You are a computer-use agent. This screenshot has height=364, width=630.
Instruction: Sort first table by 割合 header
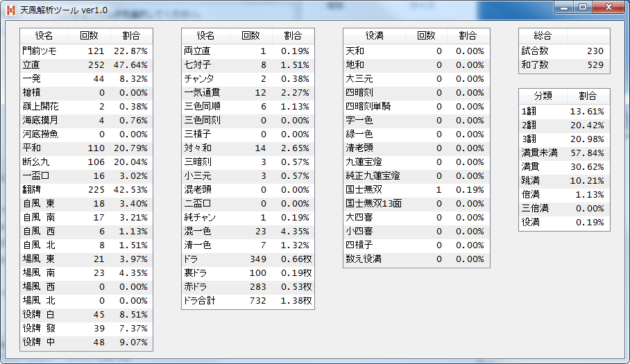click(131, 36)
